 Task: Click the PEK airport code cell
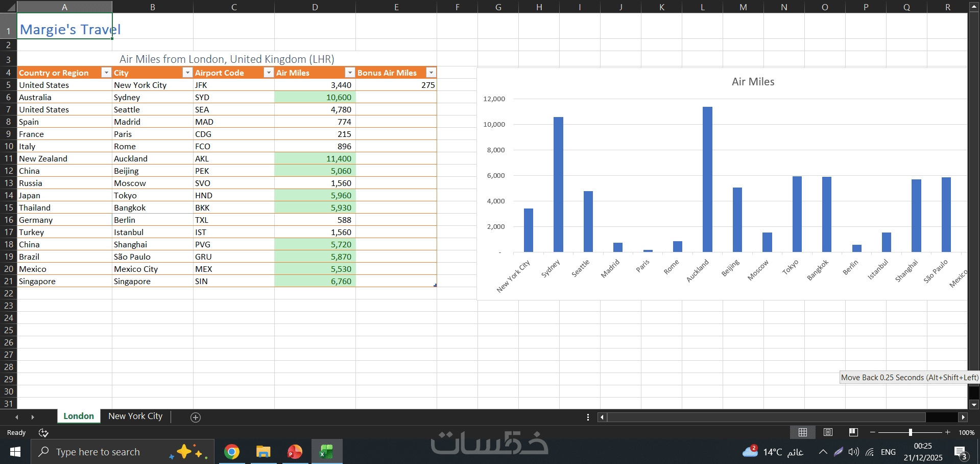(234, 171)
